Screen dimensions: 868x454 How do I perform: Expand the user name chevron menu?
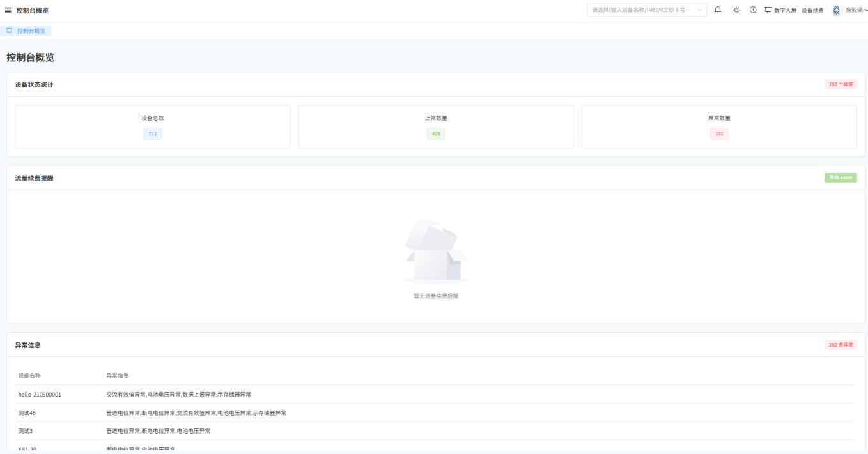865,10
